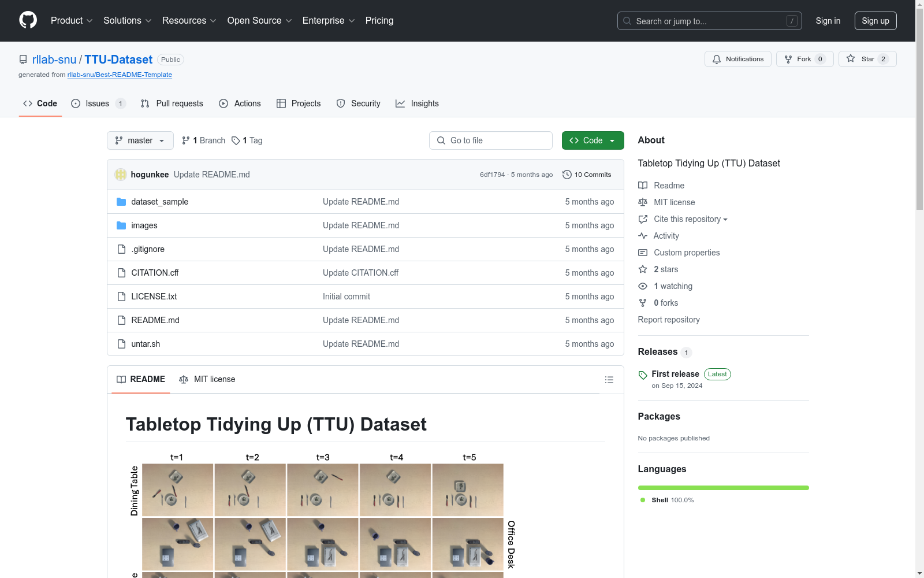Open the images folder

144,225
